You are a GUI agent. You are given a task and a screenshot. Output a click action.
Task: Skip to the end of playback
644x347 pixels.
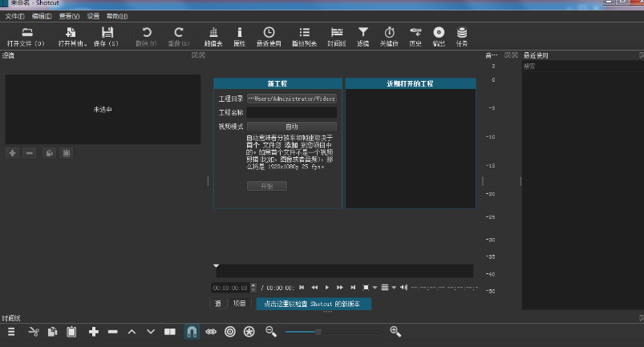pyautogui.click(x=353, y=288)
